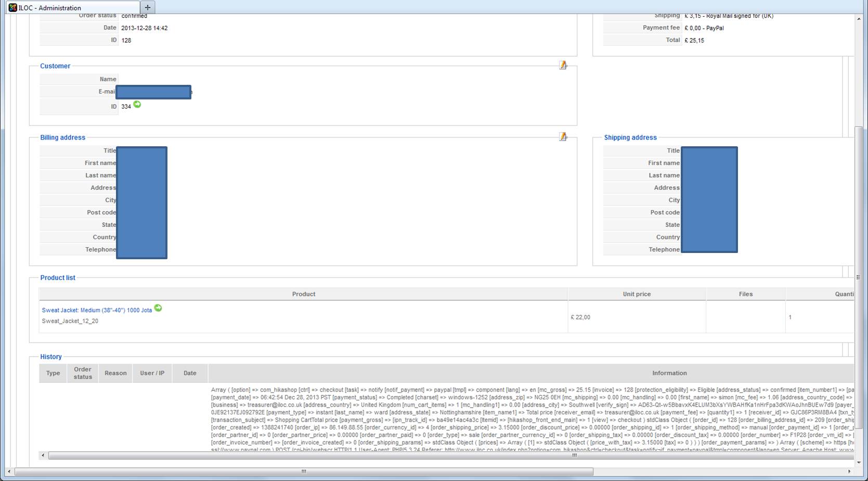Click the Type column header in History
Screen dimensions: 868x481
pos(53,373)
